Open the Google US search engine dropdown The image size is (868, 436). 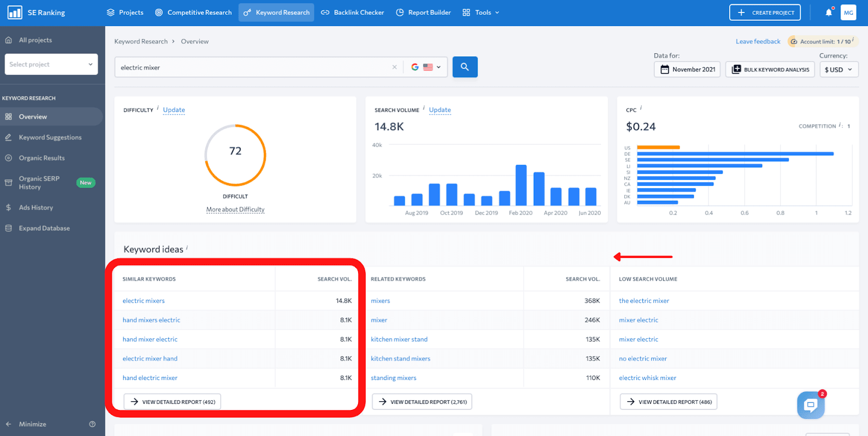click(426, 67)
